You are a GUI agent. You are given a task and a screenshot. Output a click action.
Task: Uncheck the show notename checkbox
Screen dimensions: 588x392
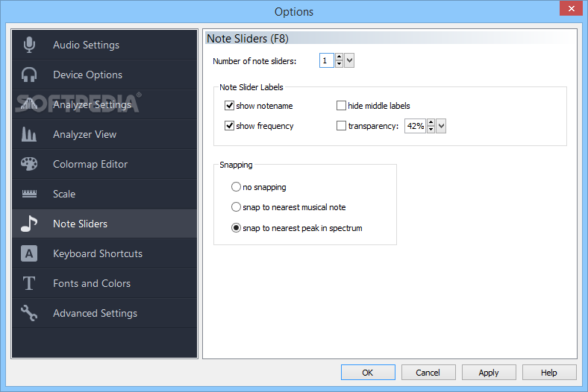(x=229, y=106)
